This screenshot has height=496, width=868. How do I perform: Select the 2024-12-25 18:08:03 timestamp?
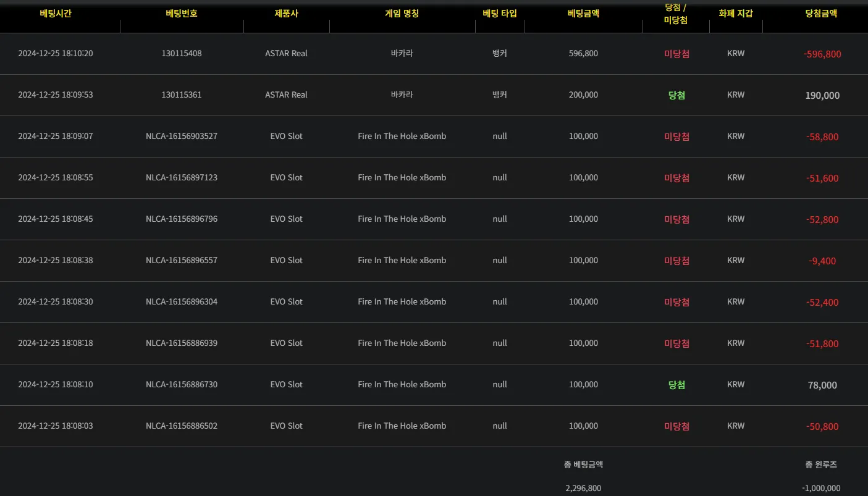coord(56,426)
